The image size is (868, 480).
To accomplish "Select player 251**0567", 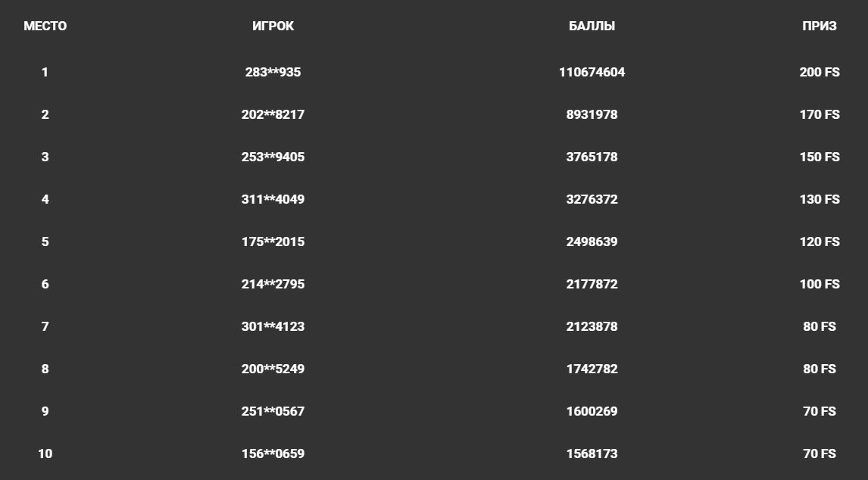I will pos(273,411).
